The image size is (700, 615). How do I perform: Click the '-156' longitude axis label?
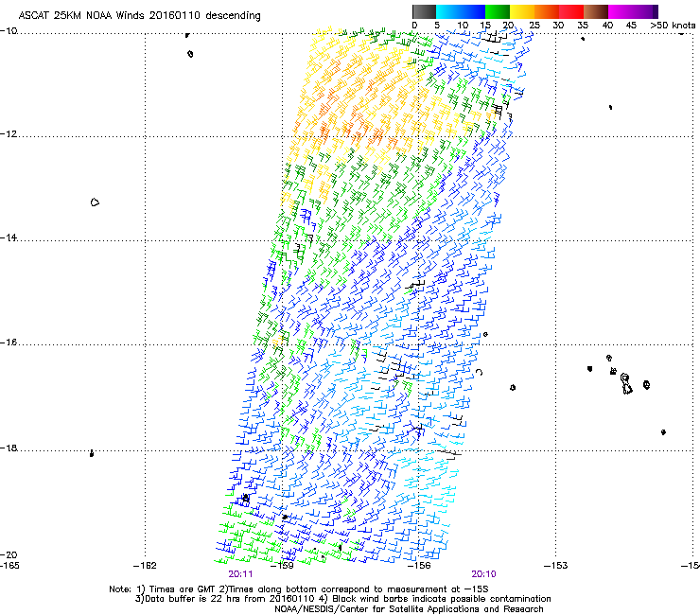click(x=419, y=566)
